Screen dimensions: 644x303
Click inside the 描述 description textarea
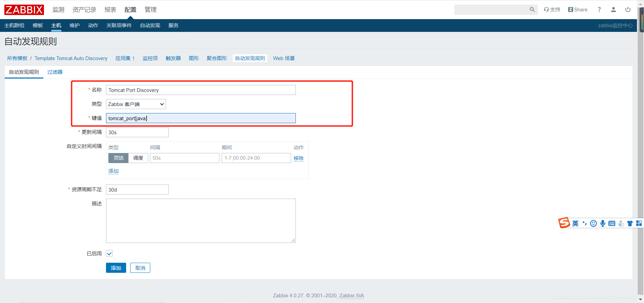coord(201,221)
